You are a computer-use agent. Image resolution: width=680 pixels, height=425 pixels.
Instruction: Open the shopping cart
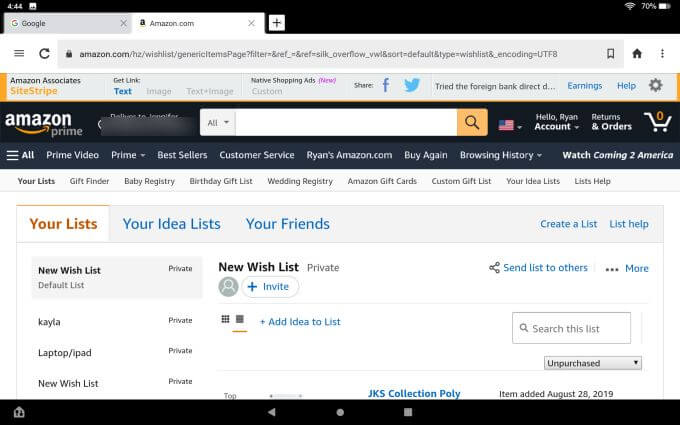(657, 122)
